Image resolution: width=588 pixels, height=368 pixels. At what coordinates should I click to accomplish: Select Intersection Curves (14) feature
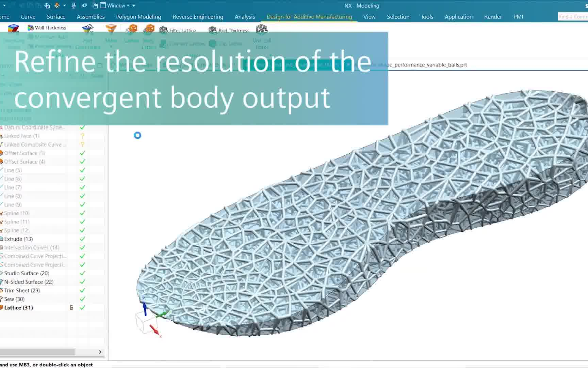(31, 247)
